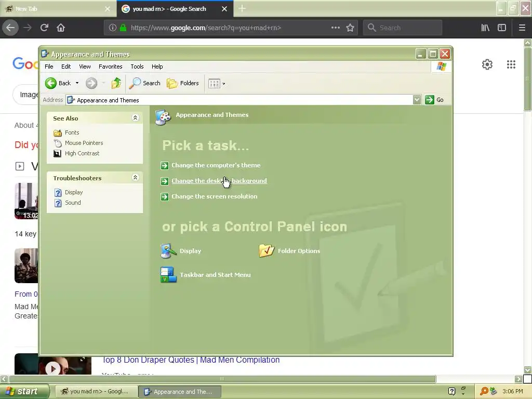Click the browser horizontal scrollbar
Screen dimensions: 532x399
pyautogui.click(x=222, y=379)
